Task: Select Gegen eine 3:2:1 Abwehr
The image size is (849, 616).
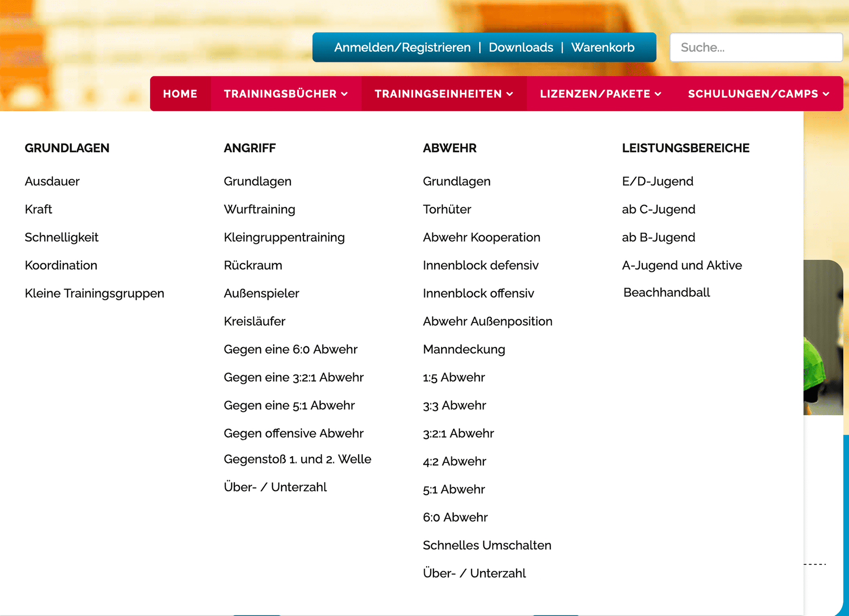Action: point(294,377)
